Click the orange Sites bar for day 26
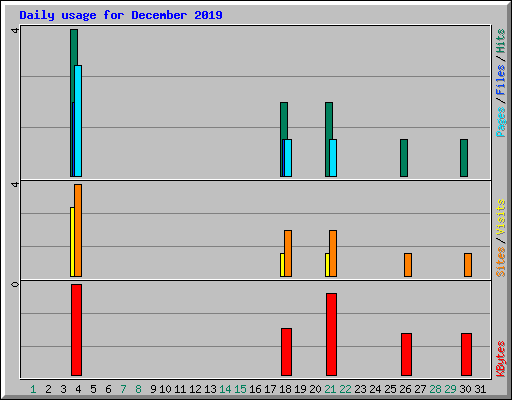 pos(408,265)
